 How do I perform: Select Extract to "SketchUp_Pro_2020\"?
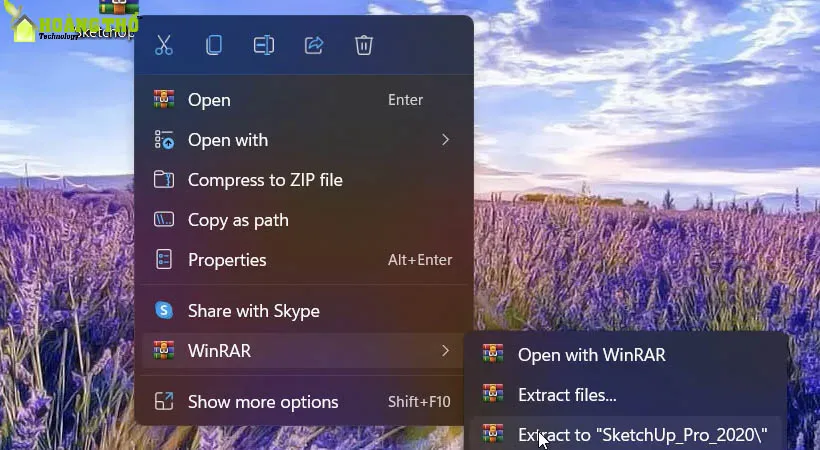626,434
